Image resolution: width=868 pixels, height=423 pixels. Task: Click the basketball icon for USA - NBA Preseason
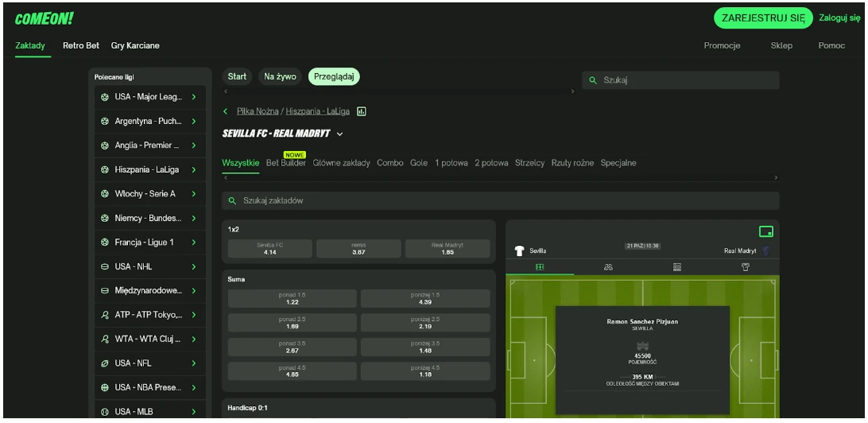tap(105, 387)
